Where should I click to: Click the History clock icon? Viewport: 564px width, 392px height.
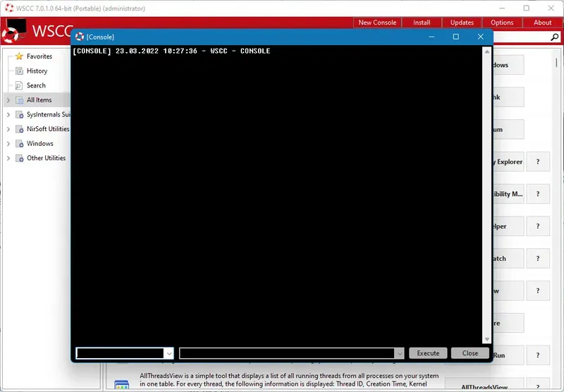tap(20, 71)
